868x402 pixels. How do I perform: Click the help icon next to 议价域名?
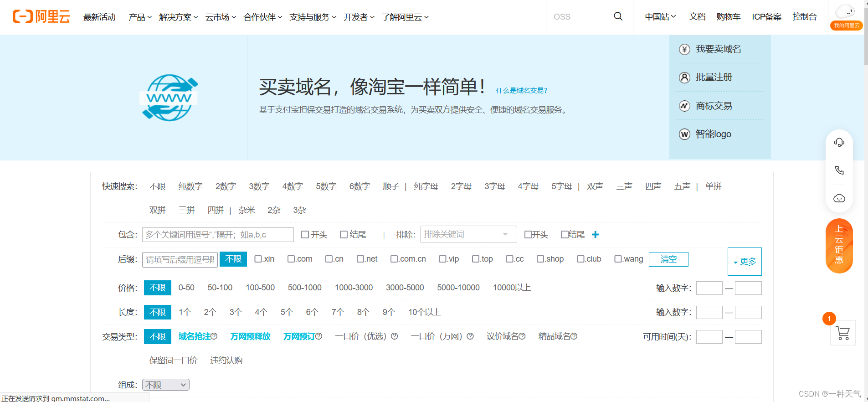[x=522, y=336]
